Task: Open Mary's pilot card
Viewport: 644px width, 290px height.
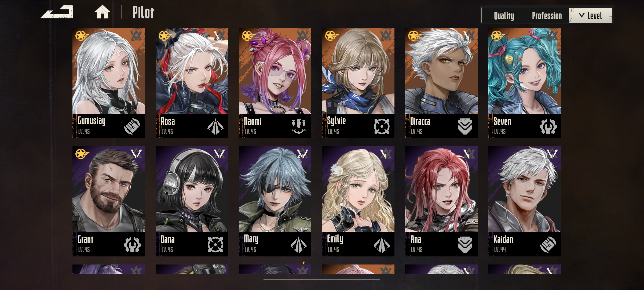Action: tap(275, 201)
